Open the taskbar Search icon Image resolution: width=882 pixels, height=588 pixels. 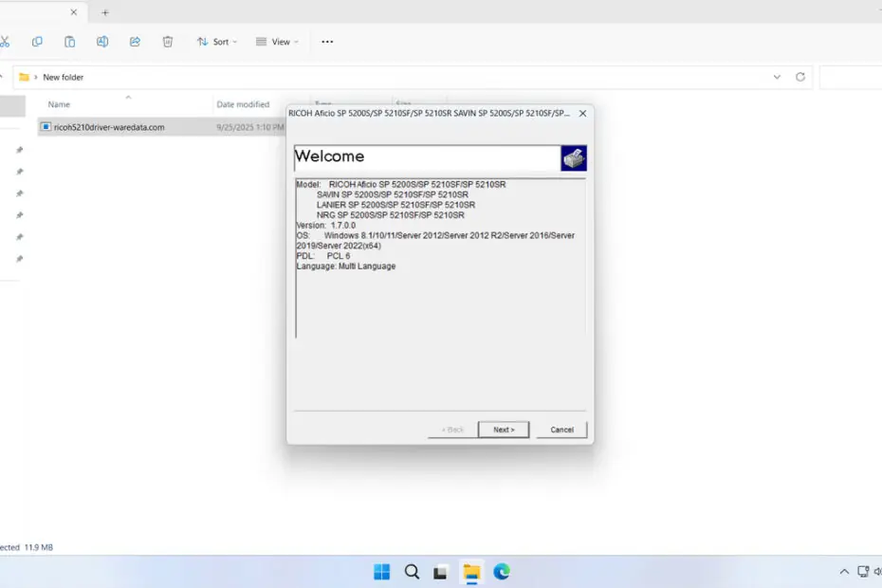pos(412,572)
